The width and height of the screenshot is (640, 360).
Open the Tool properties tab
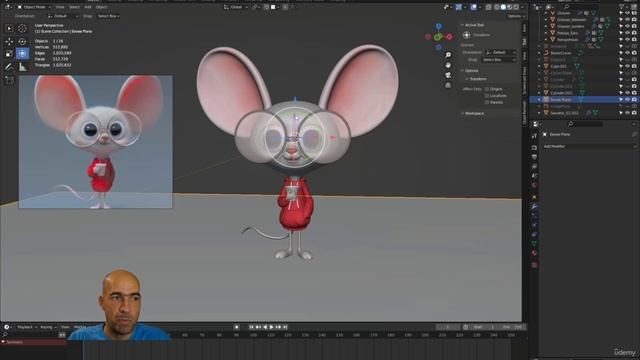click(534, 136)
